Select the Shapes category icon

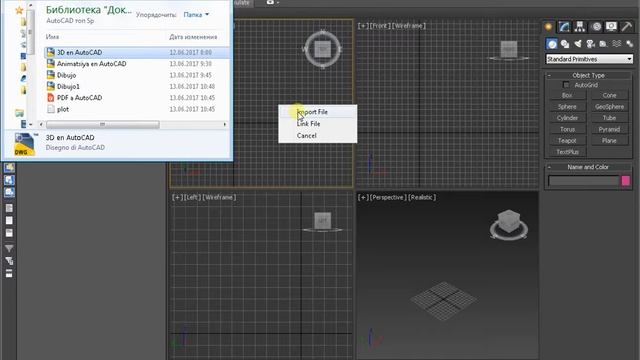tap(565, 44)
